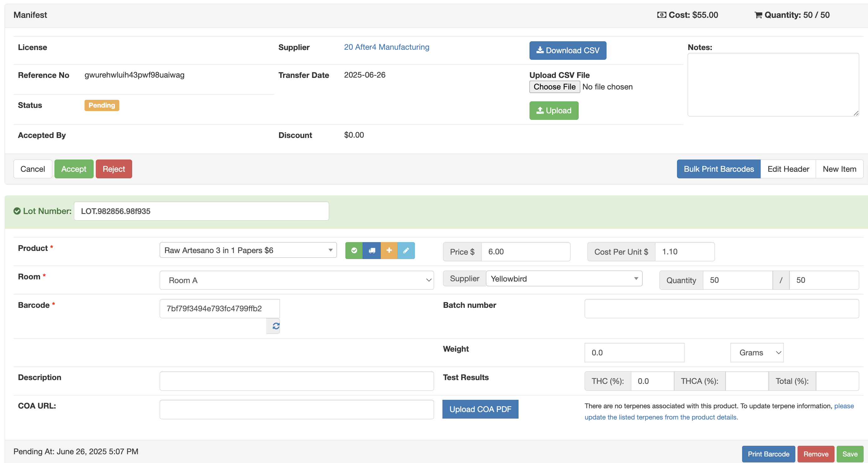Open the Room A dropdown
Image resolution: width=868 pixels, height=463 pixels.
(297, 280)
